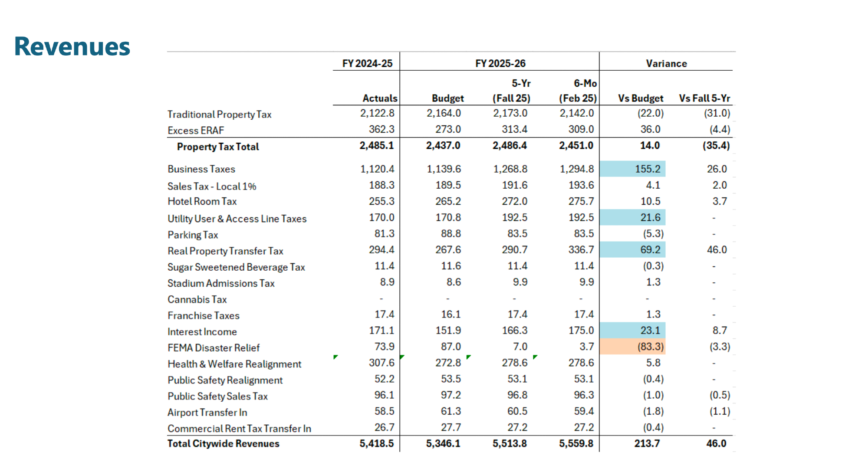Select the FY 2024-25 column header
This screenshot has width=868, height=459.
pos(367,63)
